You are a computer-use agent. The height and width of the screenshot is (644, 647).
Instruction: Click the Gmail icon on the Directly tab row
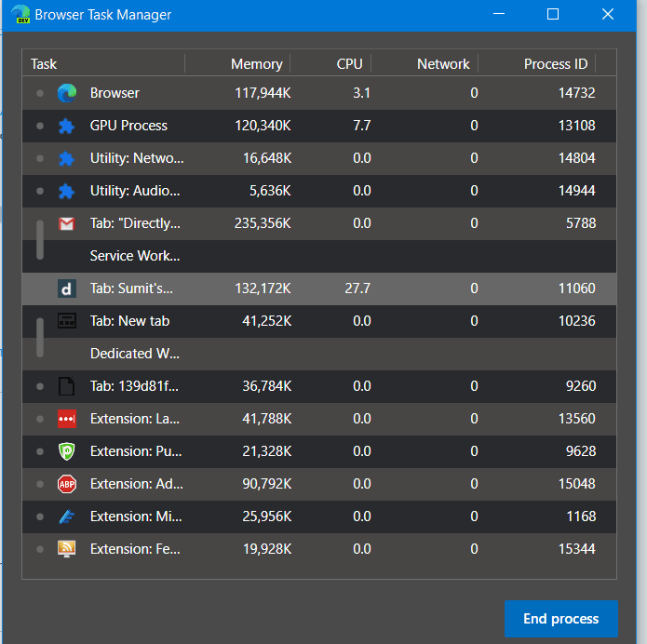[x=66, y=223]
